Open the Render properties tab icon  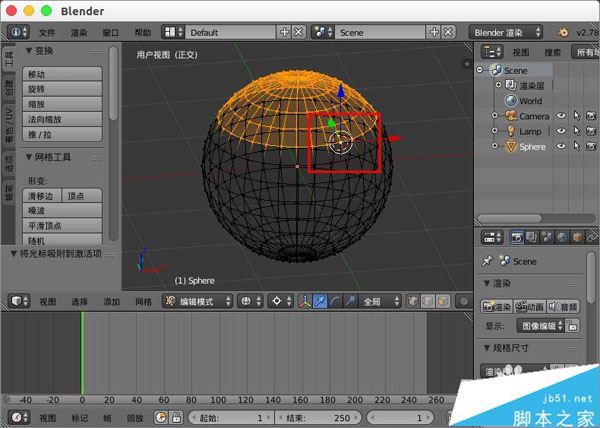[517, 238]
